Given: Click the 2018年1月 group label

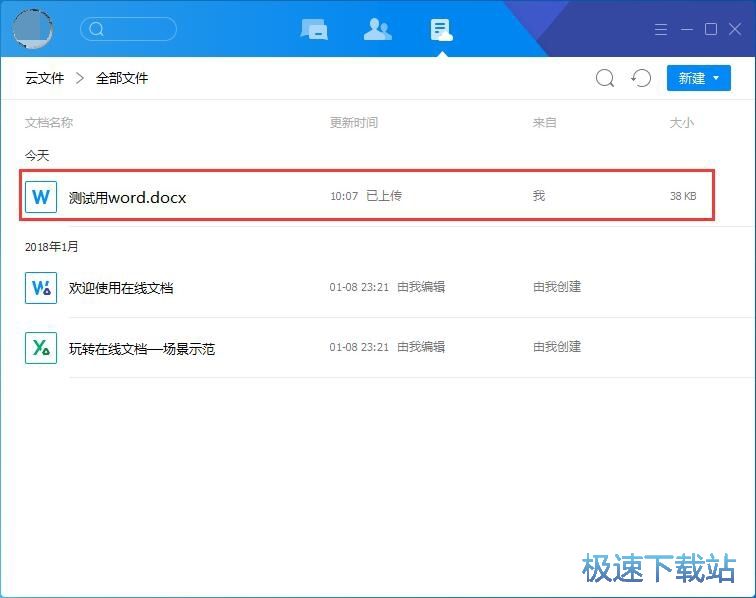Looking at the screenshot, I should (52, 247).
